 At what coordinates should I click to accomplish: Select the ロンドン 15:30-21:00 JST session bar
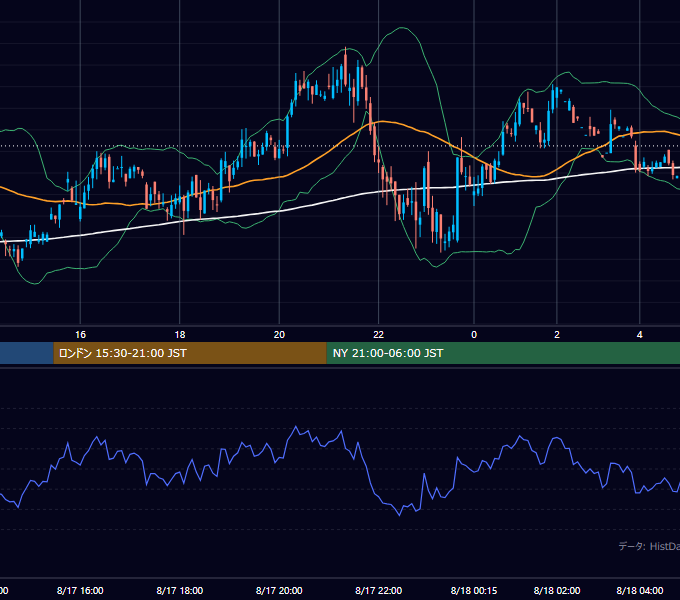pyautogui.click(x=190, y=353)
